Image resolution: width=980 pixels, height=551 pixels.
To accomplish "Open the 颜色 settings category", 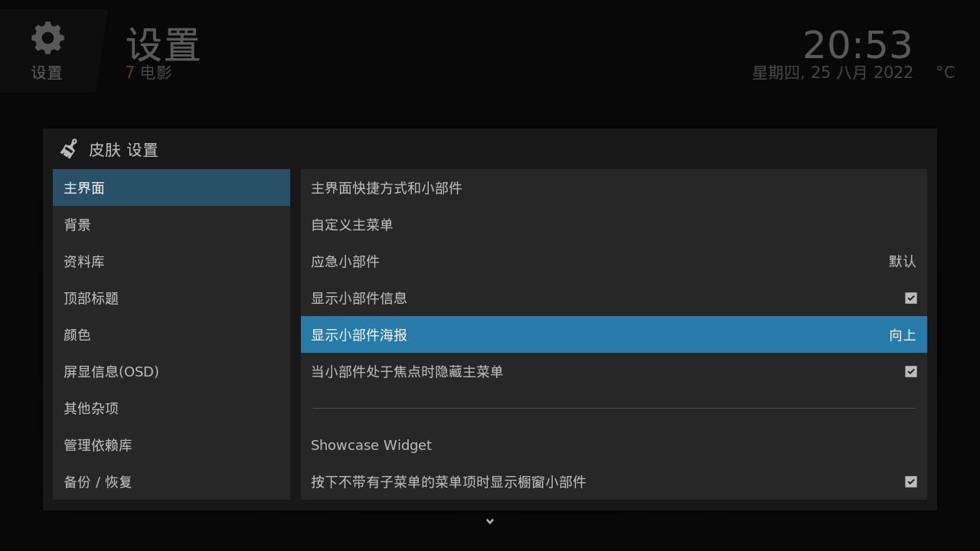I will 171,335.
